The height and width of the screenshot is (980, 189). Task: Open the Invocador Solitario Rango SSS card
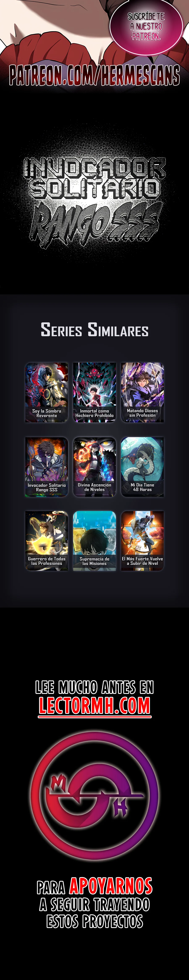[47, 466]
